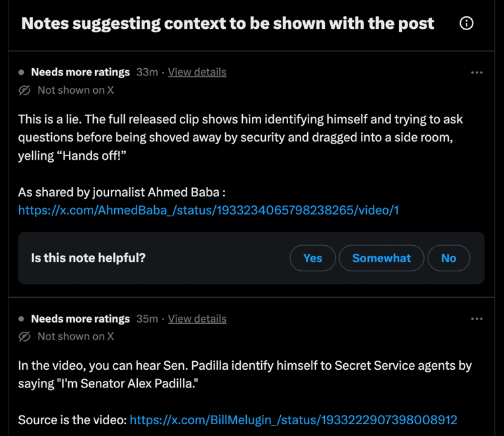Click the 'Is this note helpful?' prompt
Screen dimensions: 504x436
point(89,258)
